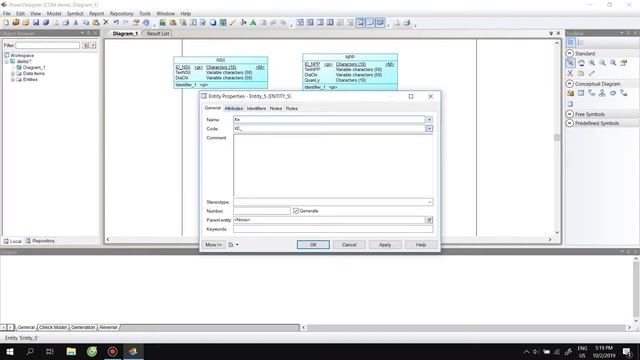Expand the Data Items tree folder
This screenshot has height=360, width=640.
click(13, 74)
